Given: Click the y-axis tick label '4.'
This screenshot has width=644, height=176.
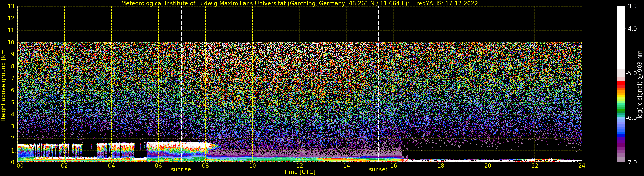Looking at the screenshot, I should (x=13, y=114).
